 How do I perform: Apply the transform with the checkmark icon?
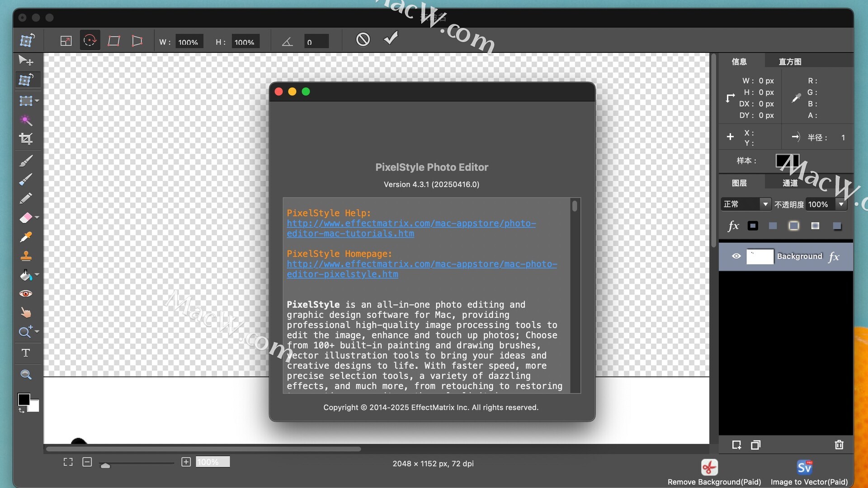point(391,38)
